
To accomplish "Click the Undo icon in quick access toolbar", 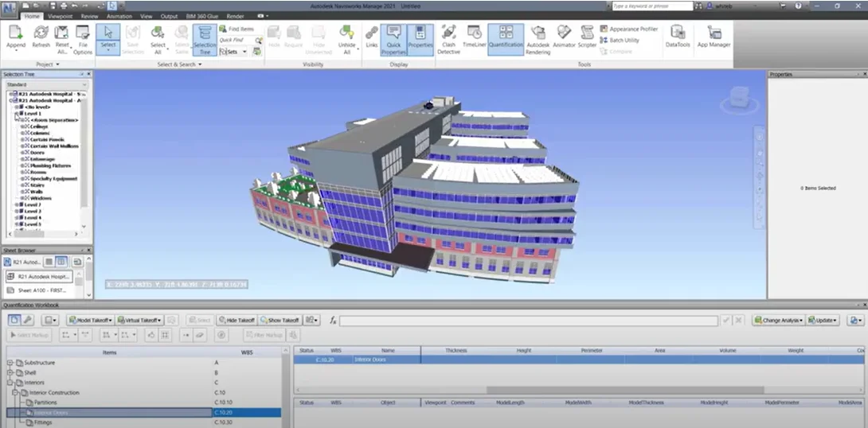I will coord(75,6).
